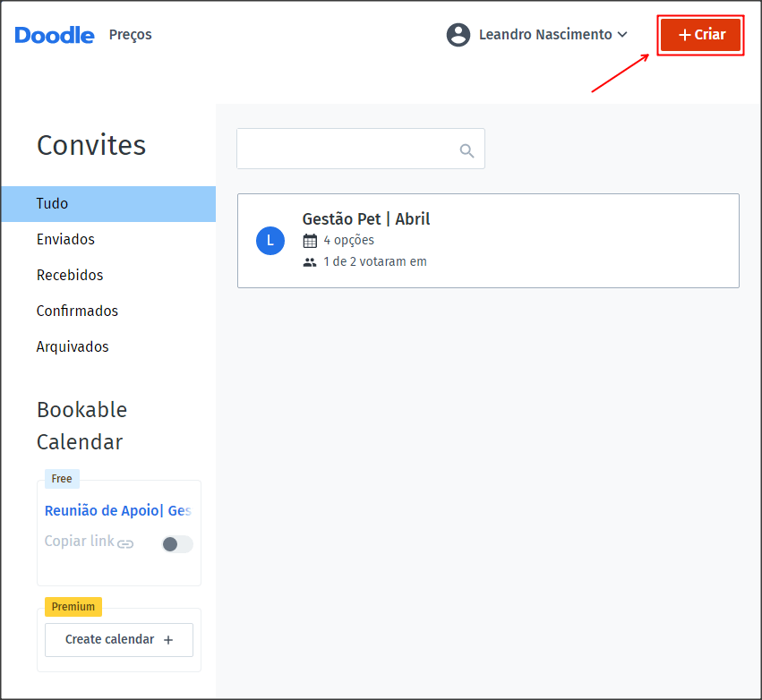Toggle the Reunião de Apoio calendar switch

(x=177, y=544)
